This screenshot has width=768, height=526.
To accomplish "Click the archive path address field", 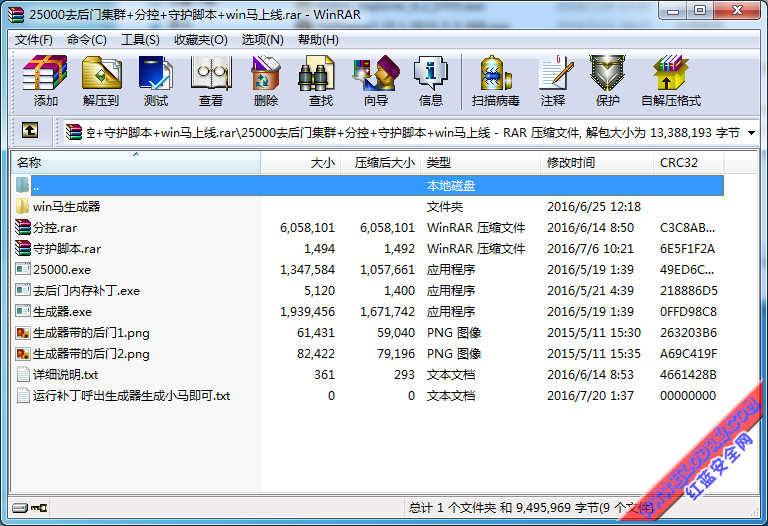I will tap(411, 132).
